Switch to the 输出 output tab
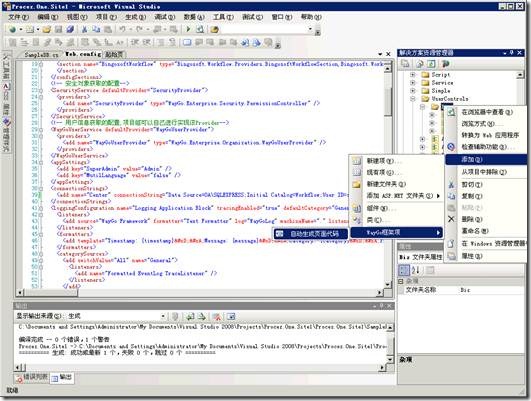Image resolution: width=531 pixels, height=401 pixels. tap(62, 378)
